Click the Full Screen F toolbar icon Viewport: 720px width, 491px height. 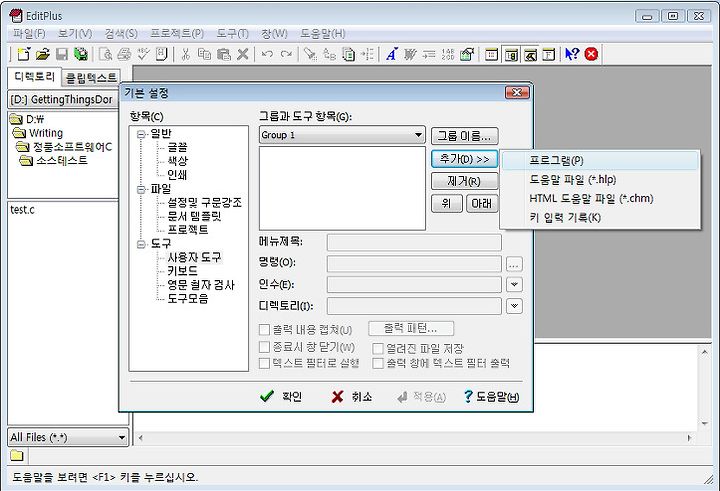pyautogui.click(x=549, y=54)
